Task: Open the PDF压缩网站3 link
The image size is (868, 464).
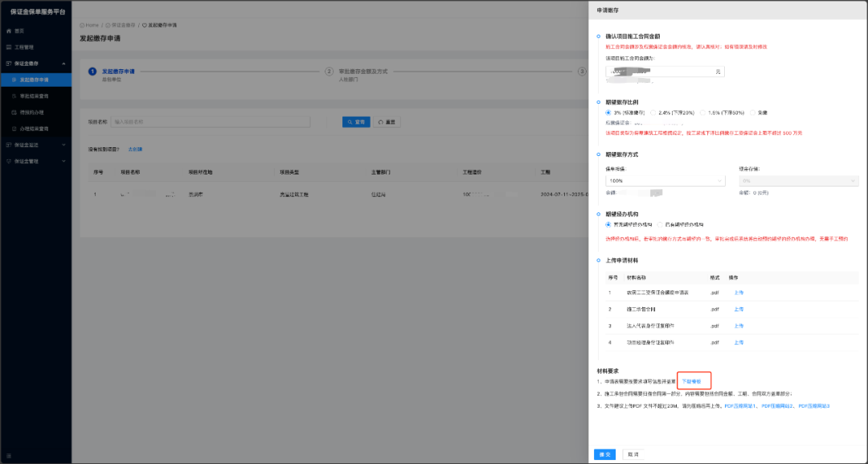Action: 813,406
